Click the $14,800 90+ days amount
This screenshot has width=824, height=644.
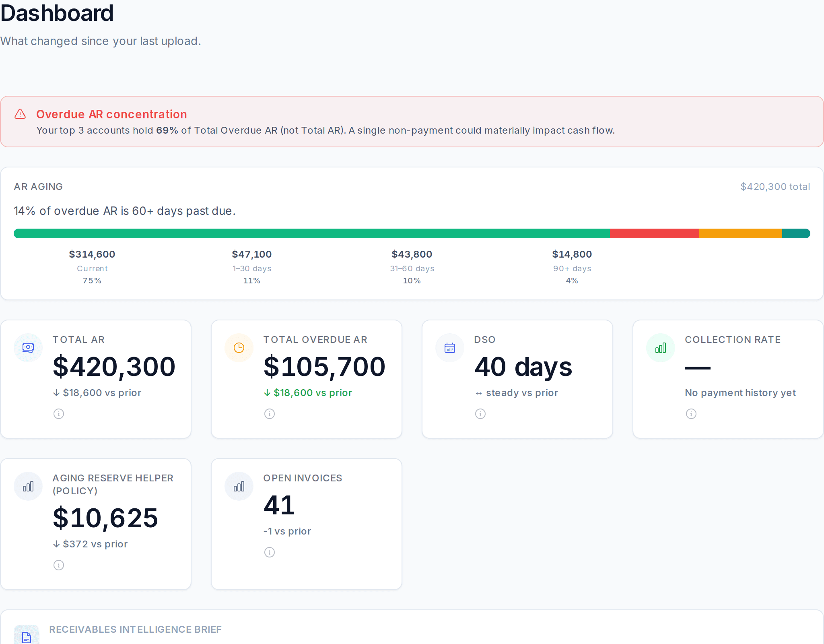[x=572, y=254]
